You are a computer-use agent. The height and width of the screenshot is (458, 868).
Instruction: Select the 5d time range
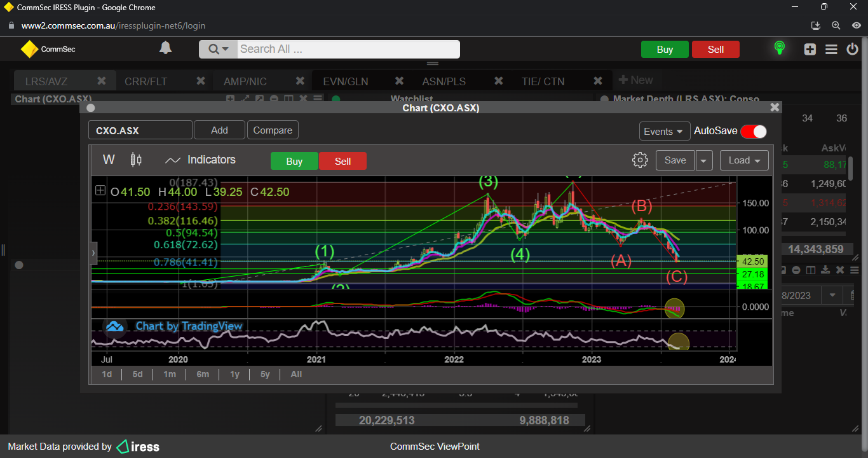coord(137,374)
